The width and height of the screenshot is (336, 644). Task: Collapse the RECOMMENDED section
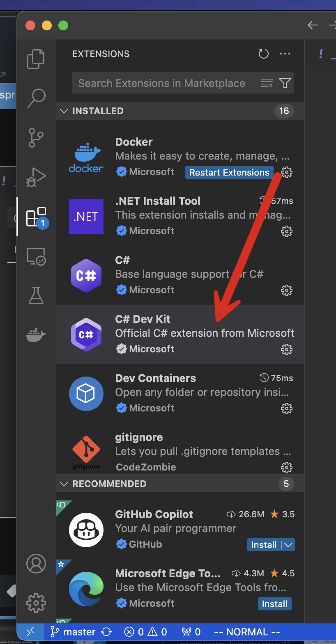pos(64,484)
